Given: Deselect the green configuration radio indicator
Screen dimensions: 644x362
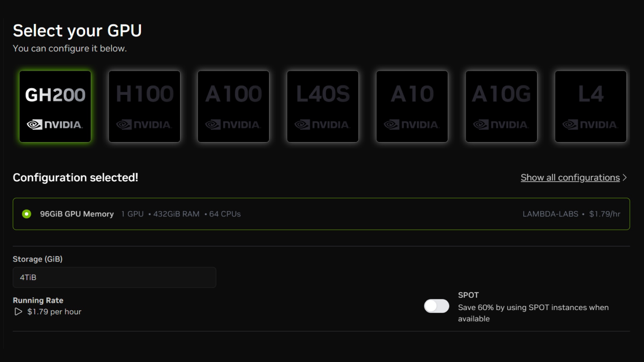Looking at the screenshot, I should [26, 214].
